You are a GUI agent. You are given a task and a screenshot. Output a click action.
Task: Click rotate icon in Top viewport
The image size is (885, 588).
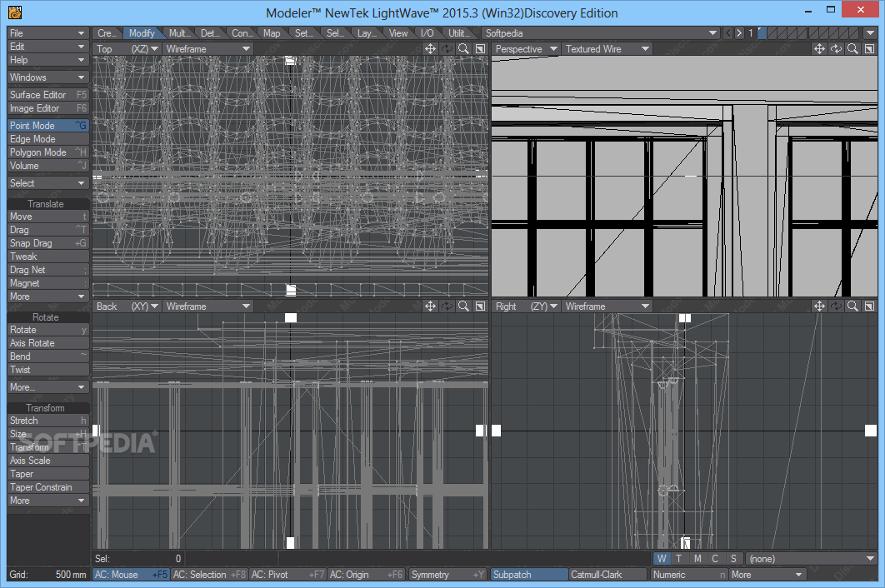447,49
